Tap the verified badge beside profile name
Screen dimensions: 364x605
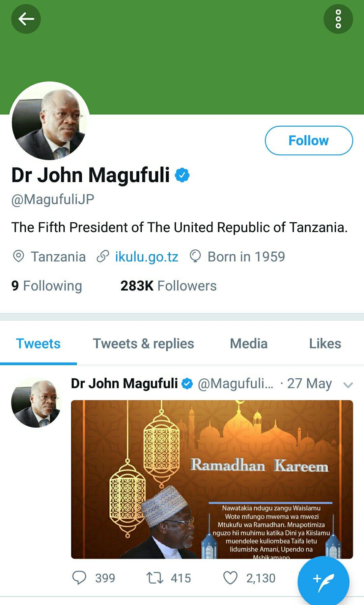182,175
